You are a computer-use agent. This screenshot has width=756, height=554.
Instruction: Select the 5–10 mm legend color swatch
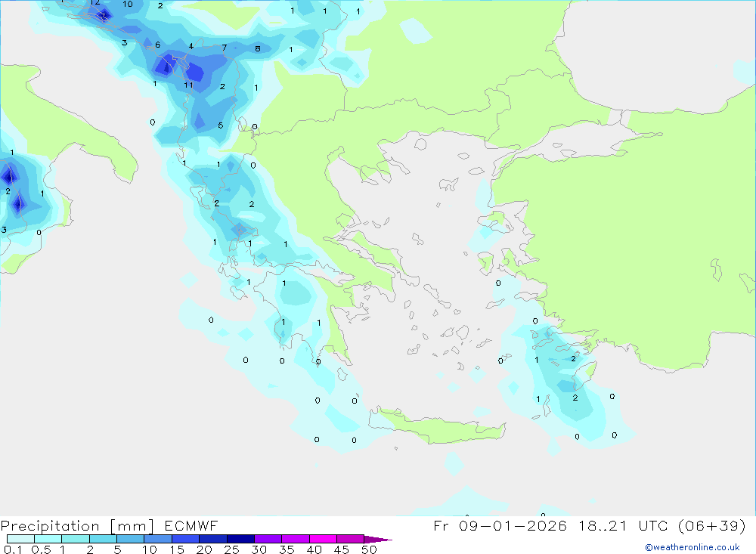click(131, 539)
